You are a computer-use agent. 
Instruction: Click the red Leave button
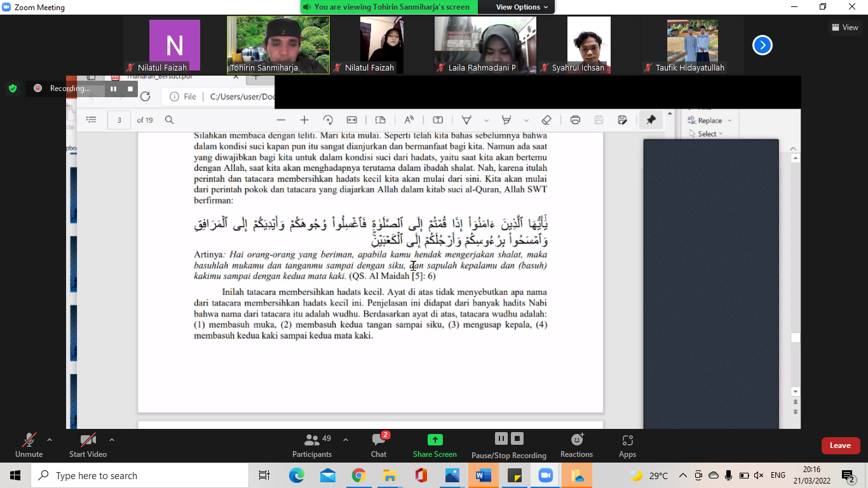pos(840,445)
